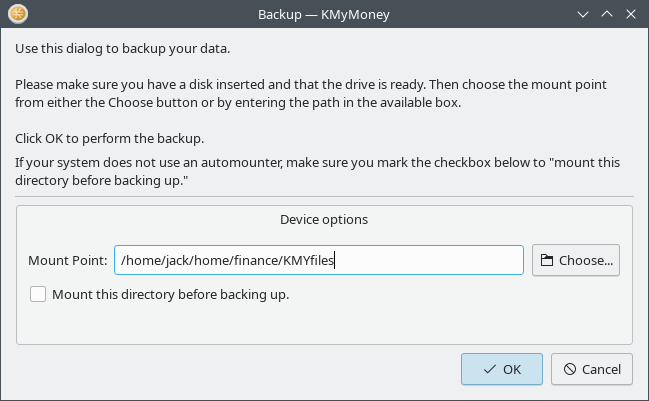Cancel the backup dialog

pos(592,369)
